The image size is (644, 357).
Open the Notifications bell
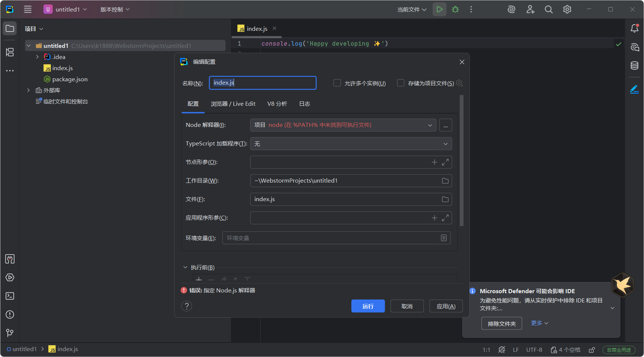pyautogui.click(x=634, y=28)
